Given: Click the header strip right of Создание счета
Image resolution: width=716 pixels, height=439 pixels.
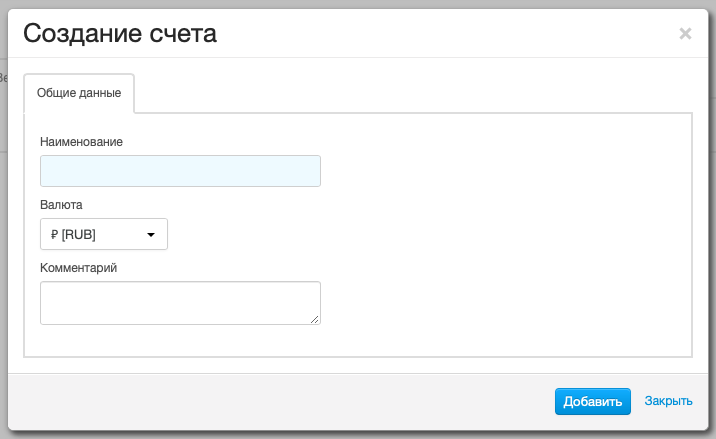Looking at the screenshot, I should tap(448, 33).
